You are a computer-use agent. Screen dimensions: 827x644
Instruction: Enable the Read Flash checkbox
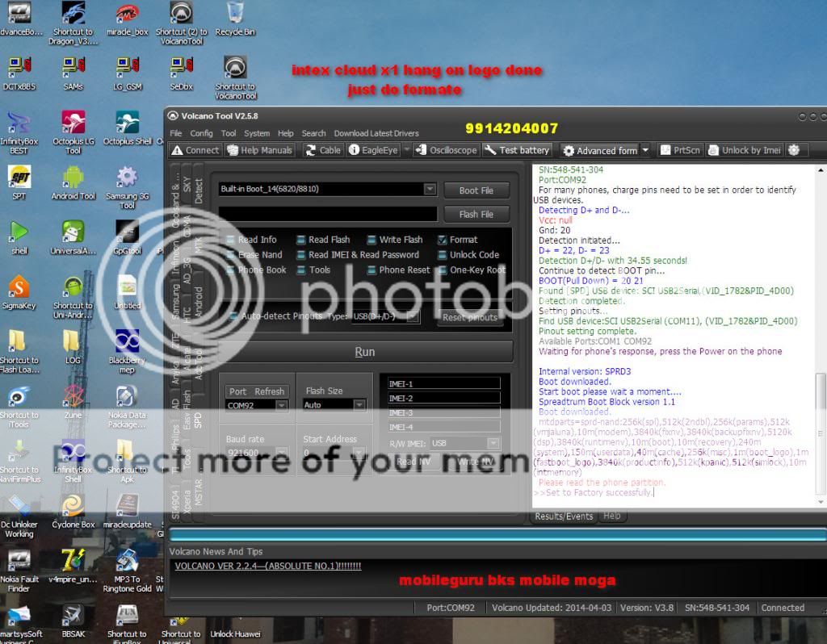(x=300, y=240)
